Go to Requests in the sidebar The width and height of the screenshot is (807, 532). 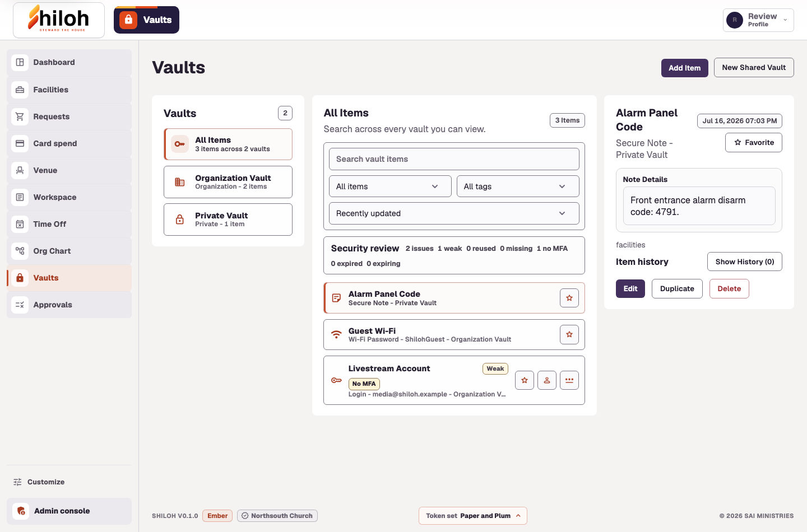coord(69,116)
